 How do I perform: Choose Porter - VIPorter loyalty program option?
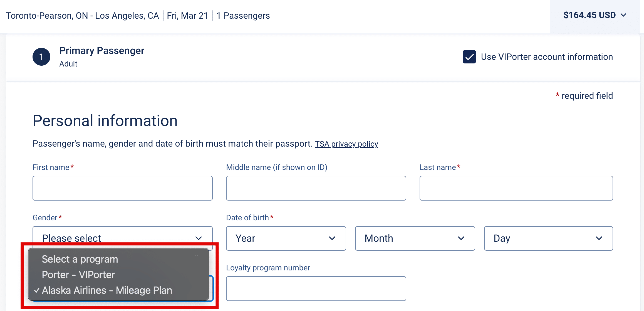point(78,275)
